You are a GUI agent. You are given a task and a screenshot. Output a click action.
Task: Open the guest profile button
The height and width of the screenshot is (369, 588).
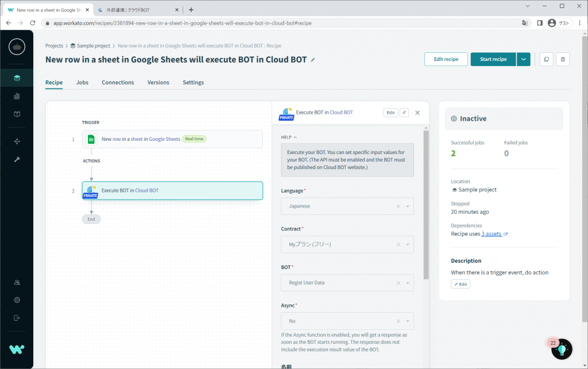pos(559,23)
